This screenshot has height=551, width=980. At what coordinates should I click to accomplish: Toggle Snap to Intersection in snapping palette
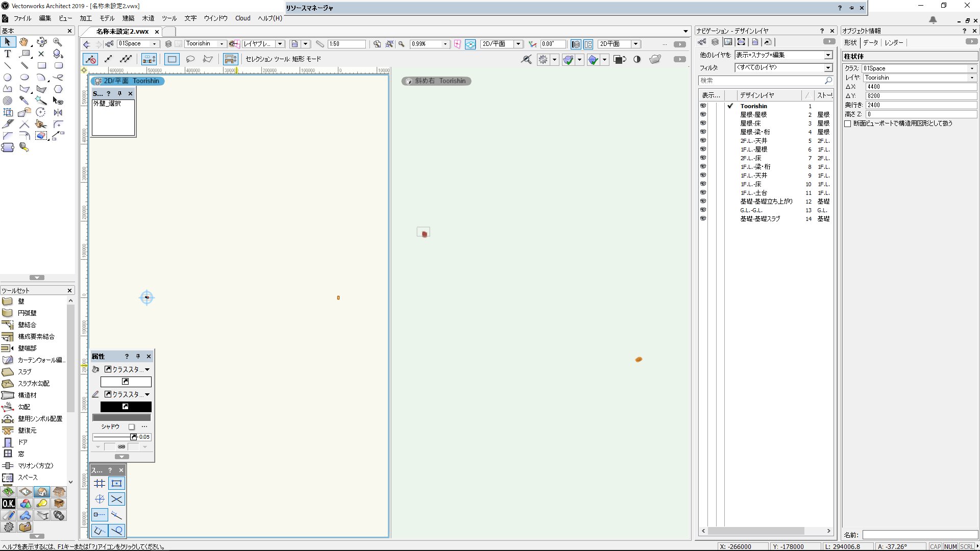click(x=116, y=499)
